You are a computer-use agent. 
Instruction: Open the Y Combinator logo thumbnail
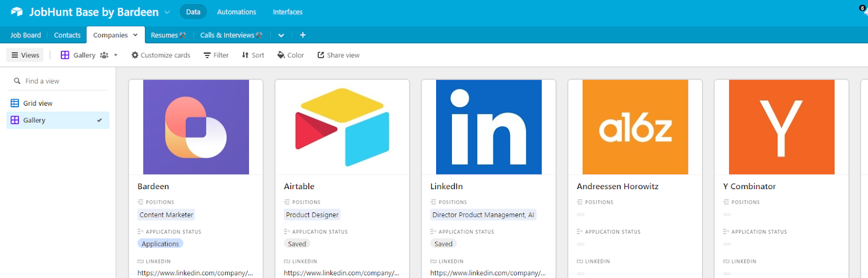point(782,127)
